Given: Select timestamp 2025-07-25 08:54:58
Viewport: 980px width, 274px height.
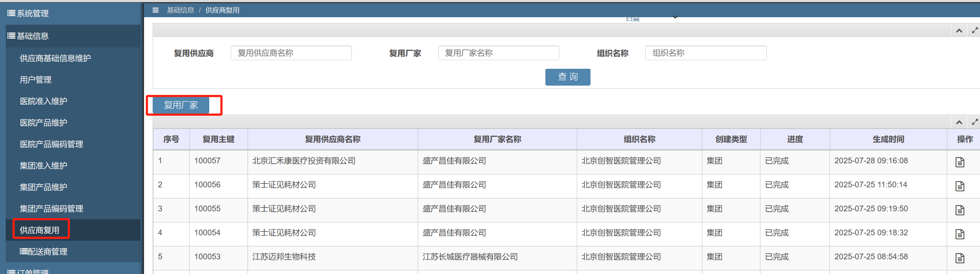Looking at the screenshot, I should [871, 257].
